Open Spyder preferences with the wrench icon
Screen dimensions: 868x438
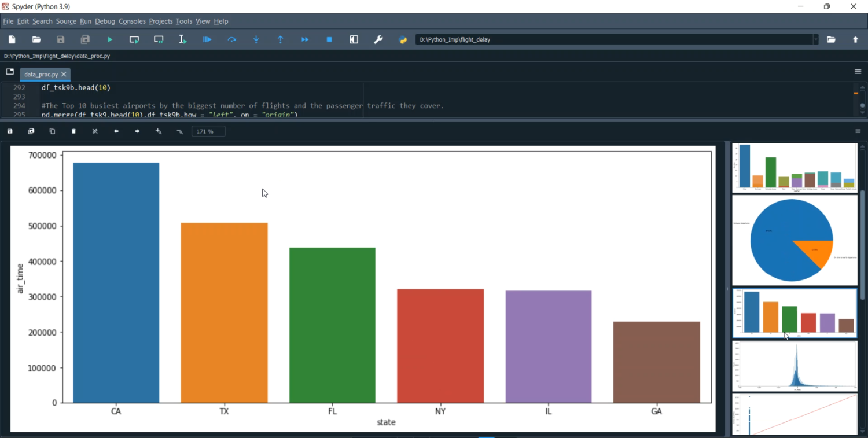[378, 39]
